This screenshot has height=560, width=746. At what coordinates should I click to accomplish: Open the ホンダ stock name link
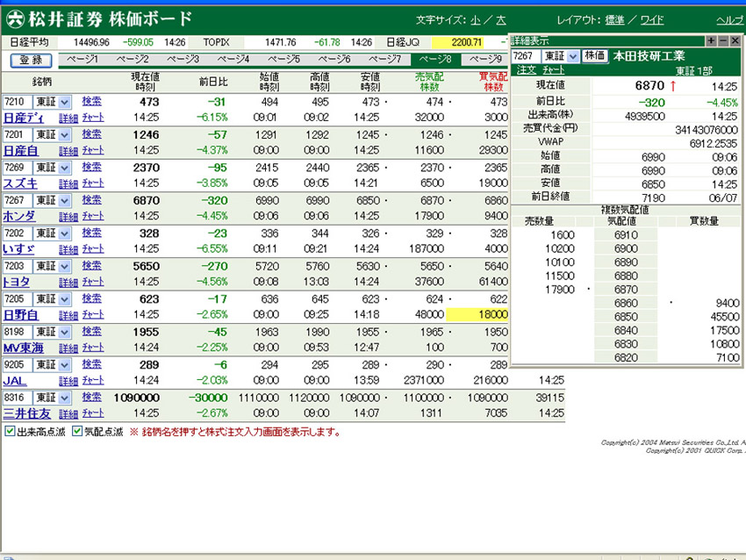[19, 216]
